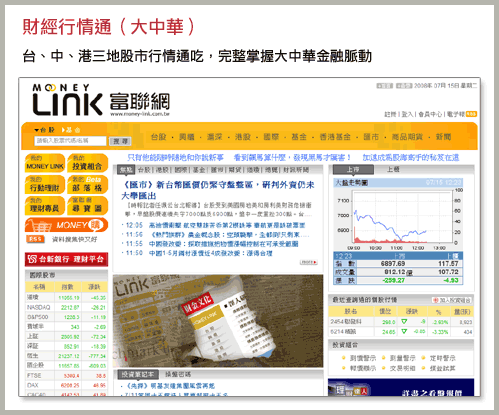
Task: Open the first link under 投資筆記本 tab
Action: click(171, 386)
